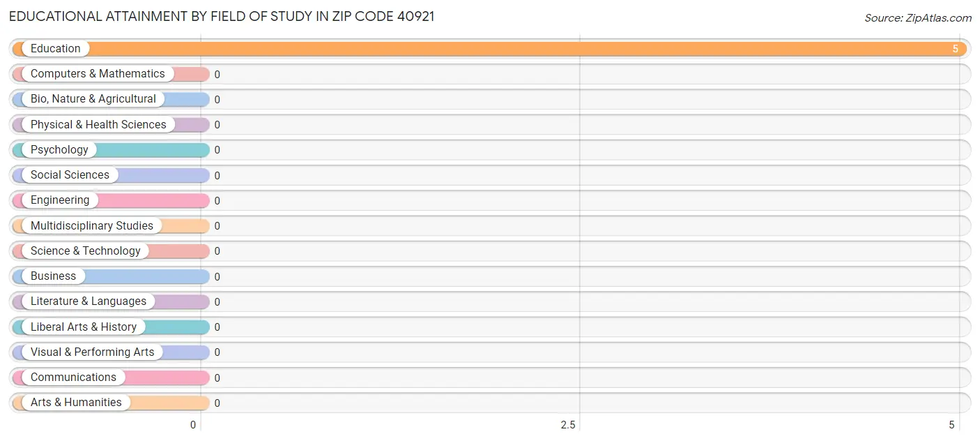Click the Visual & Performing Arts label
This screenshot has height=441, width=980.
(x=93, y=352)
